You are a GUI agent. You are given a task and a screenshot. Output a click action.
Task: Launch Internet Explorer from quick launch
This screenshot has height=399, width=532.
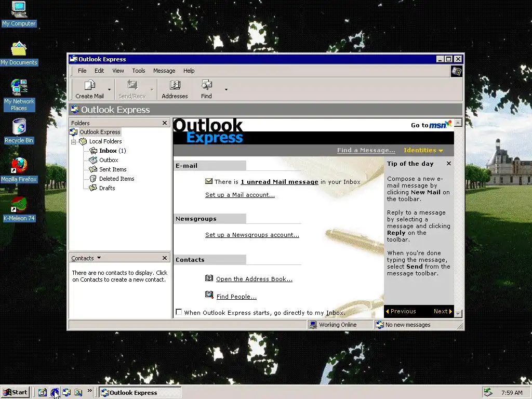[54, 393]
